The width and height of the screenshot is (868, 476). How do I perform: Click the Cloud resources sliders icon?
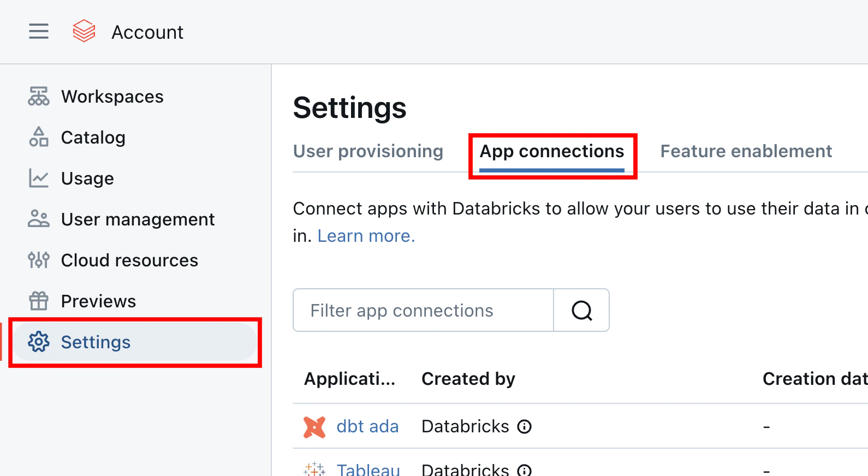[x=39, y=260]
